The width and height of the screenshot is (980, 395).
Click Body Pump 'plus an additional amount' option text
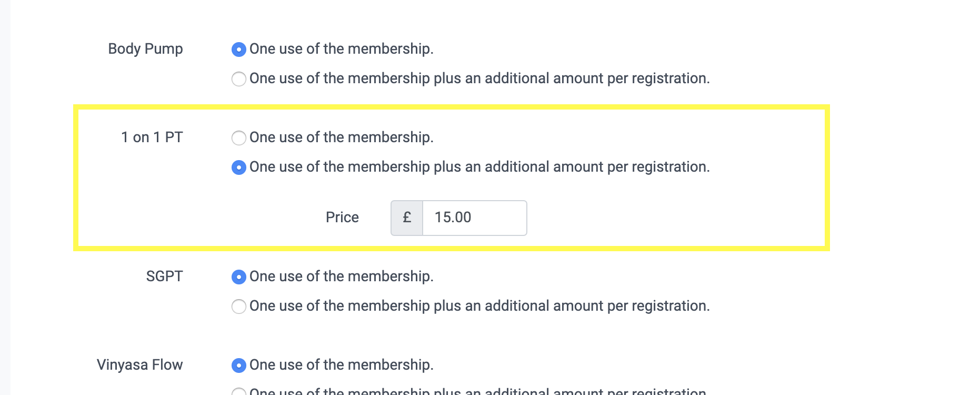pyautogui.click(x=479, y=78)
